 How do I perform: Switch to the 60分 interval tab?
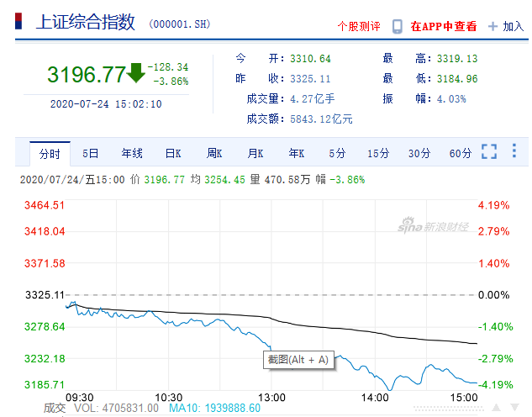coord(461,153)
